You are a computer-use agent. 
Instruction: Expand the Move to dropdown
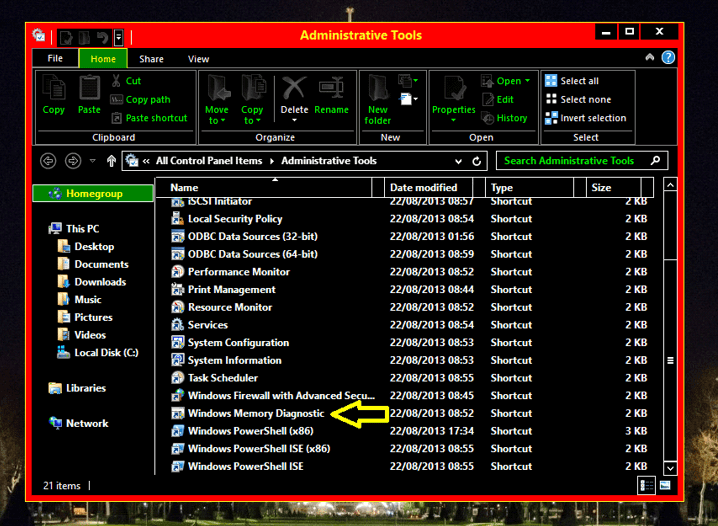[x=216, y=121]
